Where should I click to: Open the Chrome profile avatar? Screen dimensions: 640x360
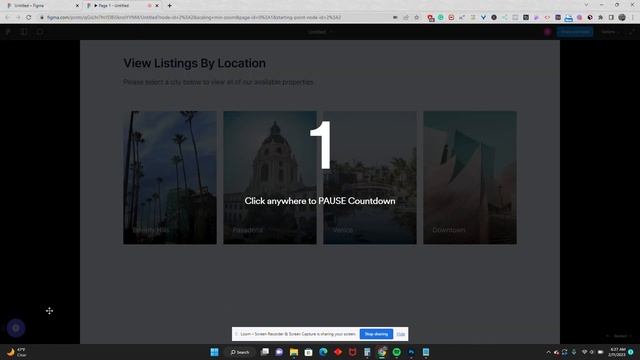pyautogui.click(x=622, y=18)
